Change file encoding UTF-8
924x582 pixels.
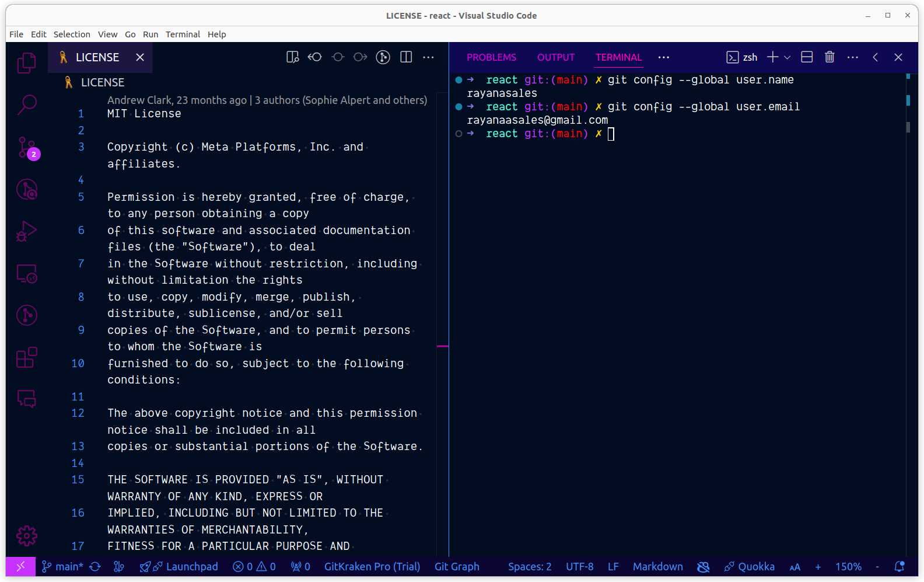[580, 566]
